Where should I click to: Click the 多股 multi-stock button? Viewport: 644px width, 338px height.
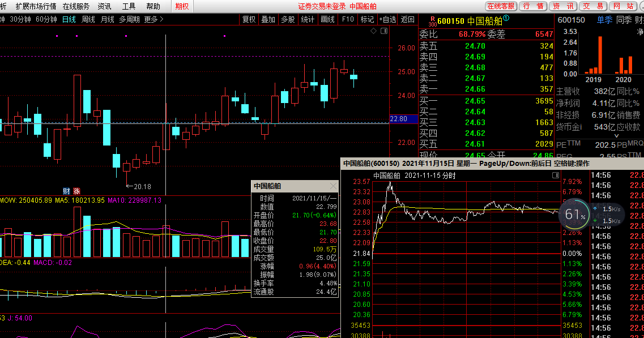point(288,19)
